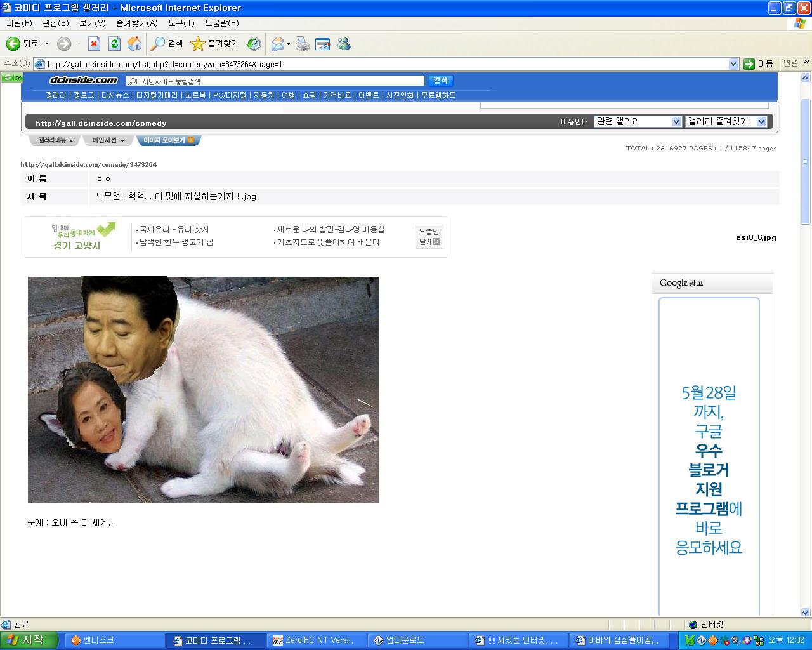Open the History toolbar icon
The height and width of the screenshot is (650, 812).
coord(254,44)
